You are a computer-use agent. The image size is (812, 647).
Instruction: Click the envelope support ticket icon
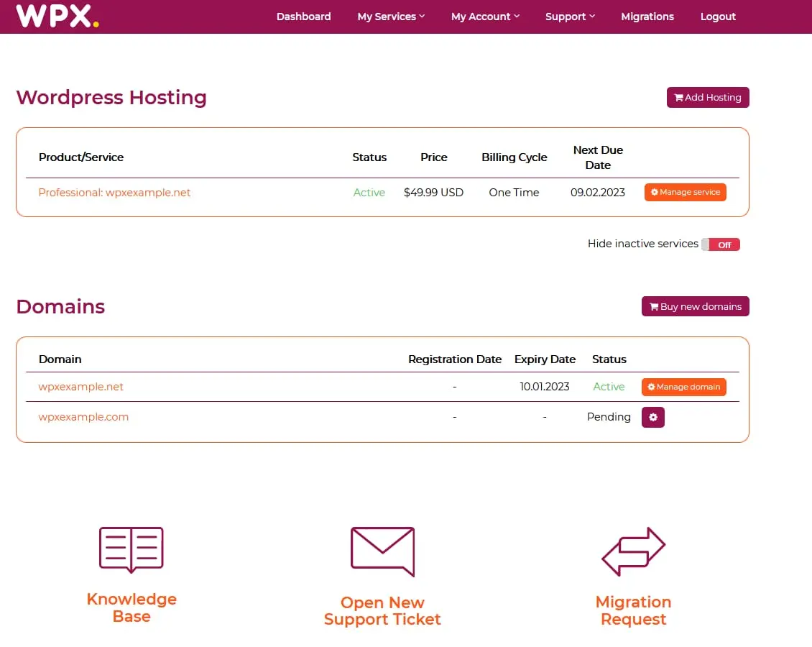point(382,551)
